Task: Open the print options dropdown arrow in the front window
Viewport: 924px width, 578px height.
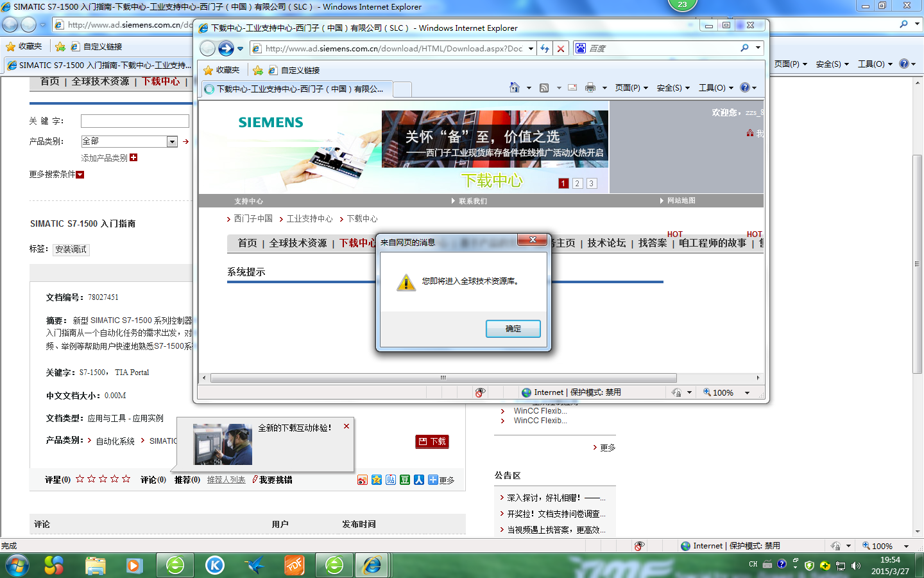Action: [604, 88]
